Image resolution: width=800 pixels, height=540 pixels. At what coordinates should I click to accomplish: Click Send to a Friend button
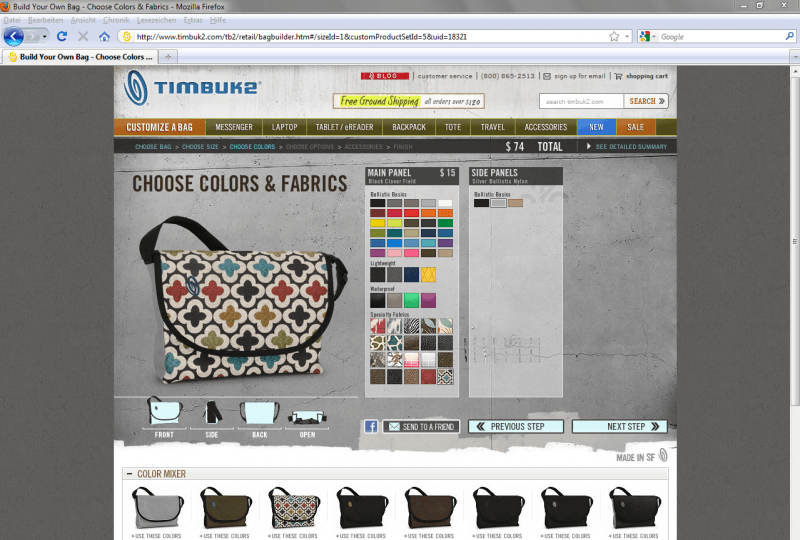click(x=421, y=427)
